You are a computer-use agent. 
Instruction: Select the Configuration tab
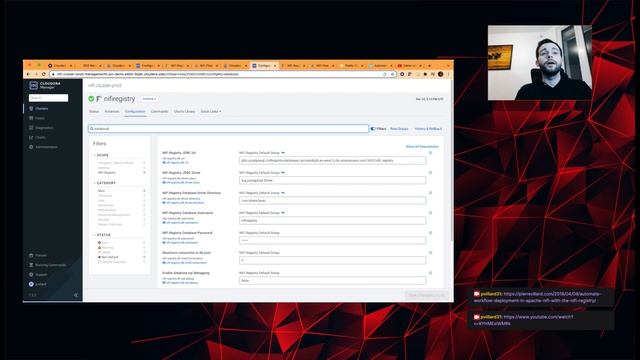(x=135, y=111)
